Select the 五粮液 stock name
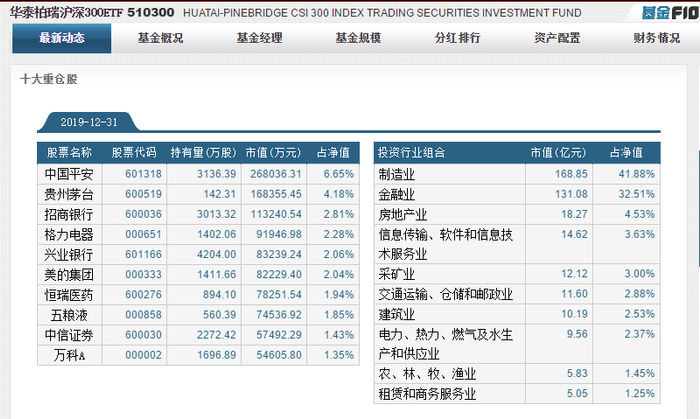700x419 pixels. 69,315
